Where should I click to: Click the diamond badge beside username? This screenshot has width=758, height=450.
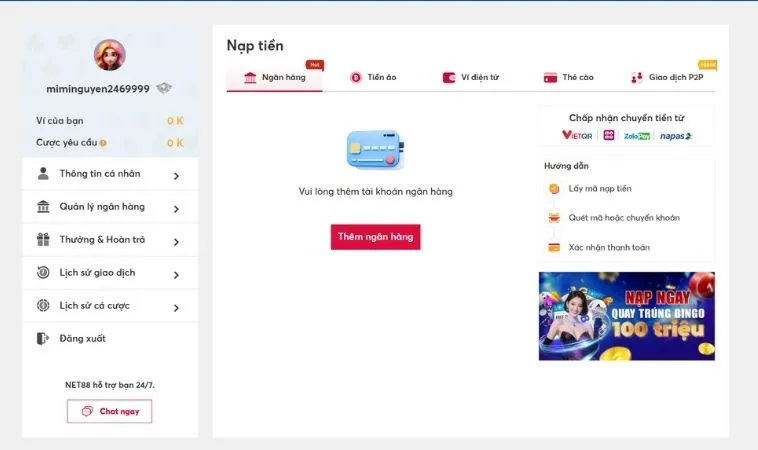pyautogui.click(x=164, y=89)
